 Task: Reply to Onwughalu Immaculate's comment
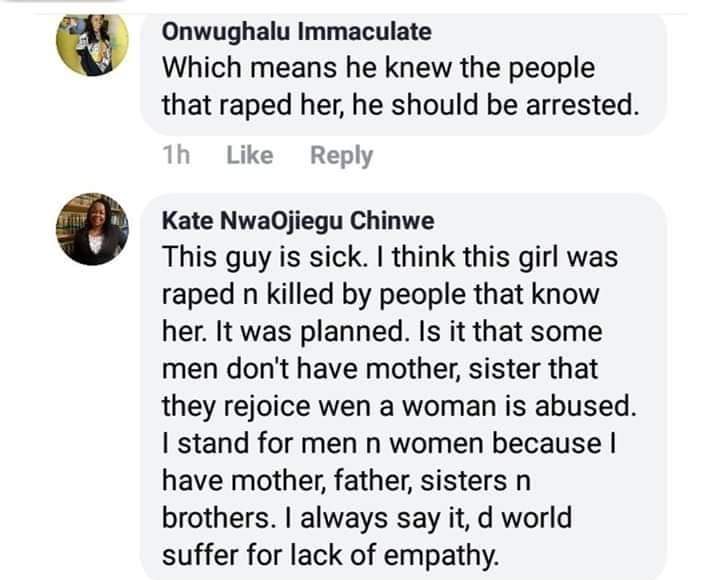[x=341, y=155]
